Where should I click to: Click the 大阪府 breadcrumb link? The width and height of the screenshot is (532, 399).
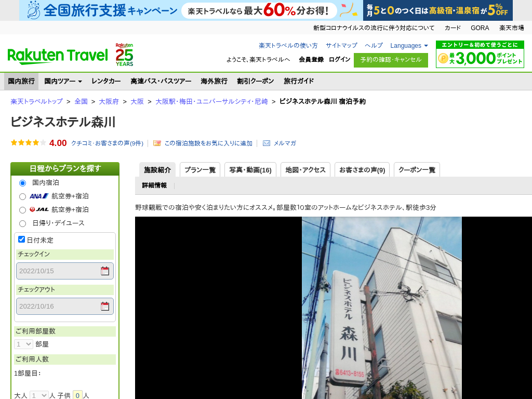pyautogui.click(x=109, y=101)
